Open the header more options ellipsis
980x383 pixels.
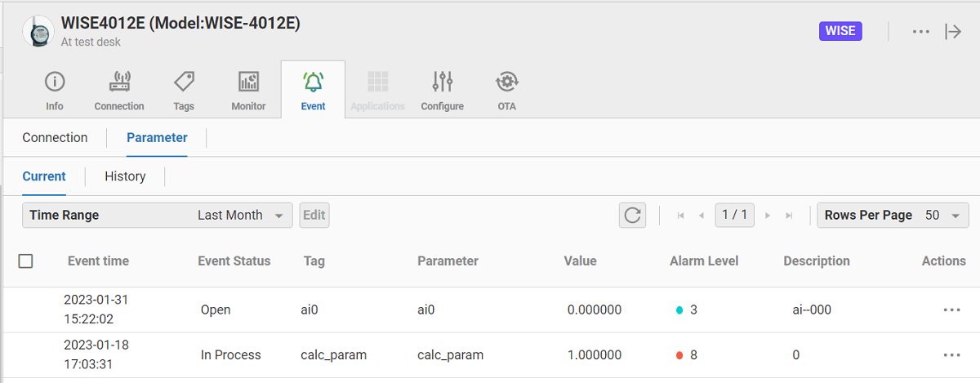[921, 31]
